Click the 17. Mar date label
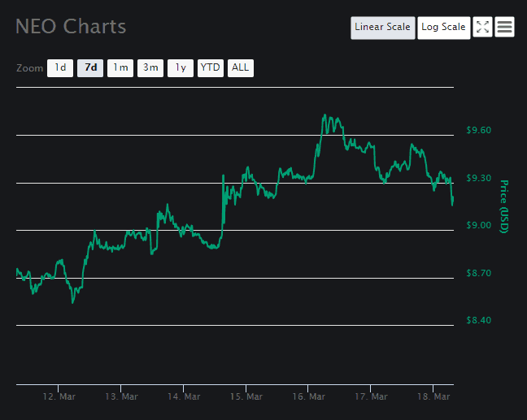The image size is (527, 420). 371,396
